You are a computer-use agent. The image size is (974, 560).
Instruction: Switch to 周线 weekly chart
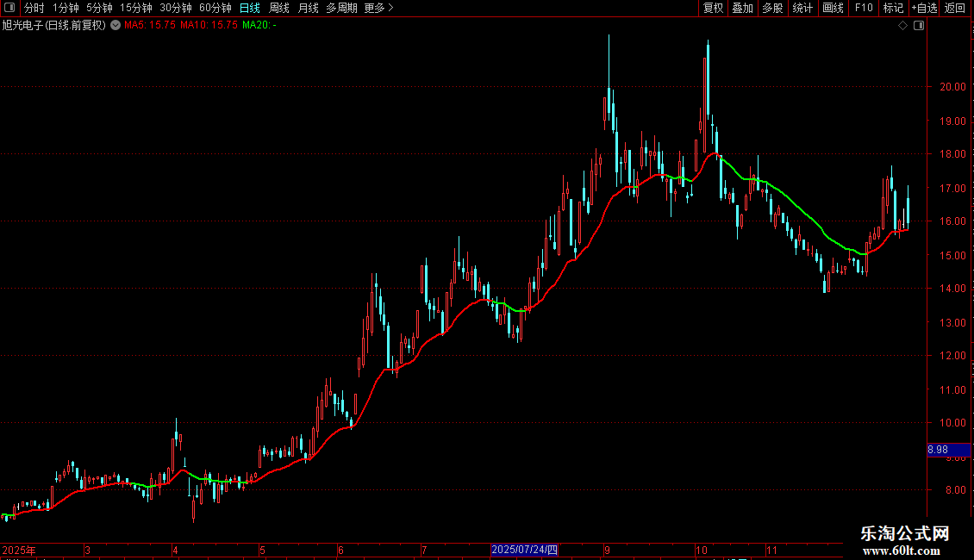click(x=279, y=8)
